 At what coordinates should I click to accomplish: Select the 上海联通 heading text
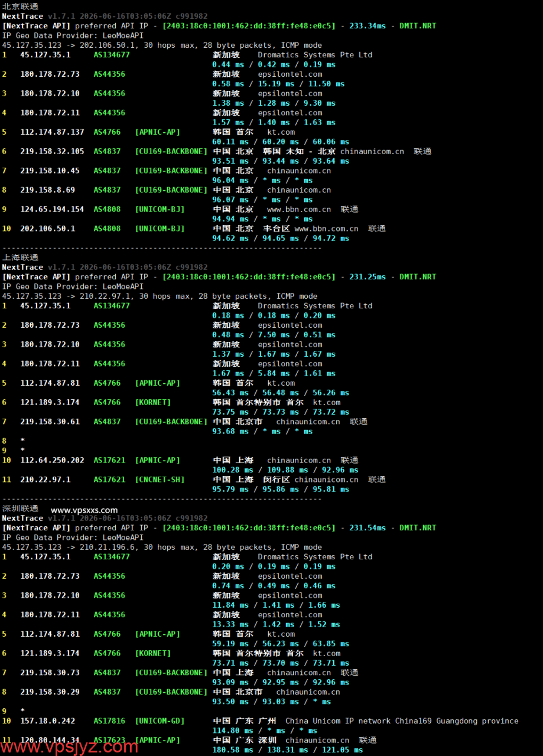tap(20, 258)
